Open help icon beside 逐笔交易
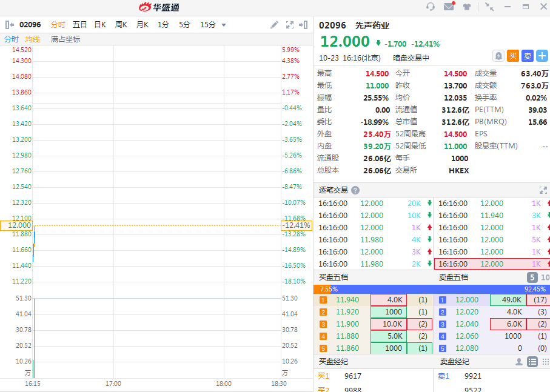The width and height of the screenshot is (550, 392). point(355,190)
